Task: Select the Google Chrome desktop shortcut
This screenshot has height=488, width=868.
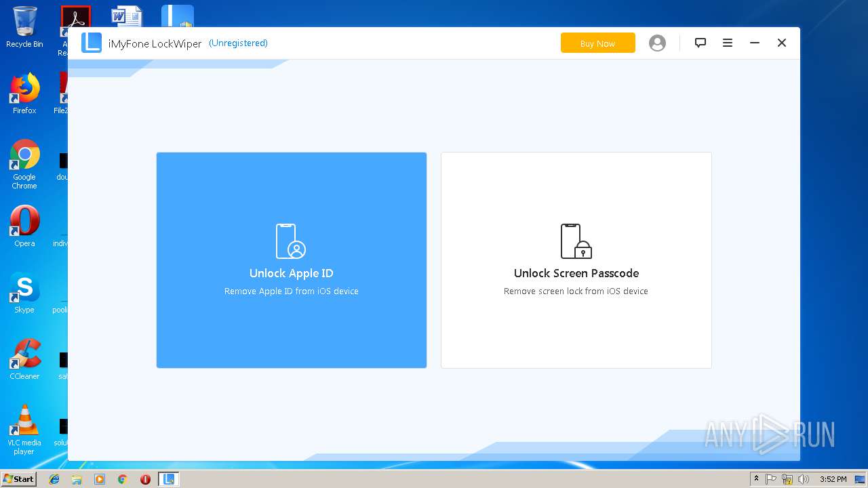Action: (x=24, y=164)
